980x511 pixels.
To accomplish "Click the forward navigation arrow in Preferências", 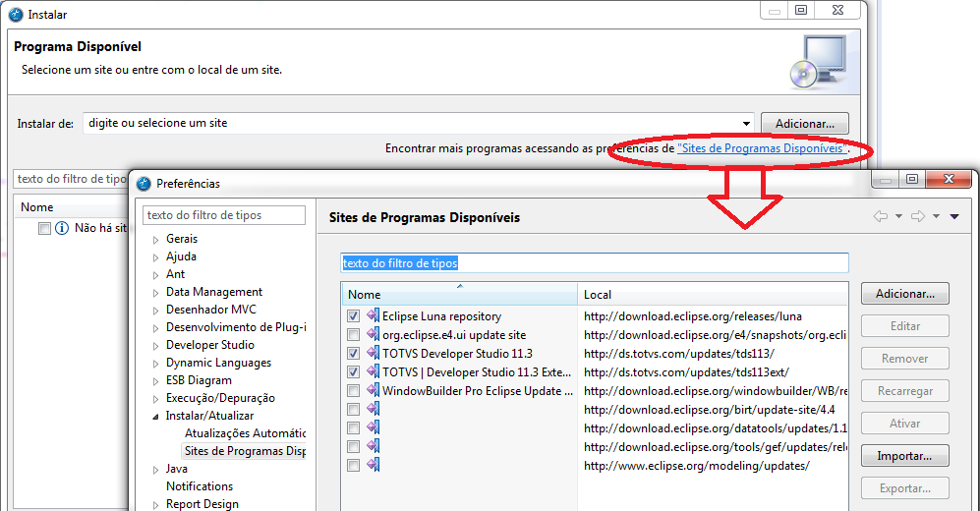I will pyautogui.click(x=918, y=216).
